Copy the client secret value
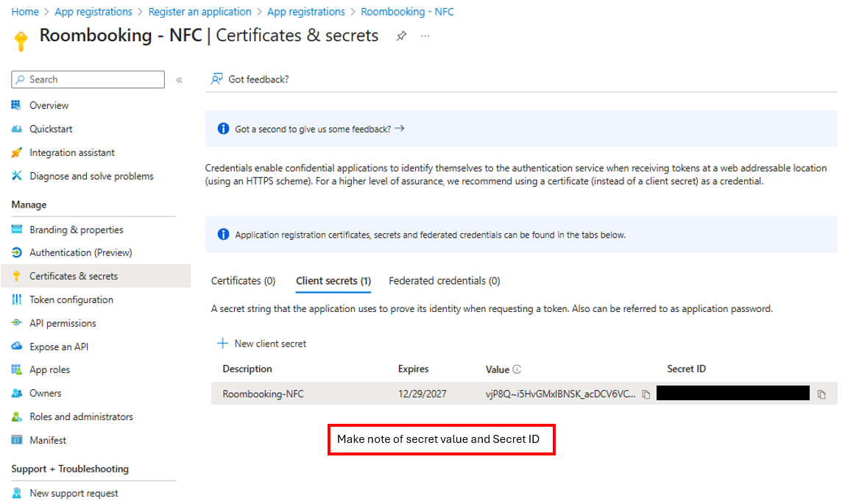This screenshot has height=504, width=845. click(646, 394)
